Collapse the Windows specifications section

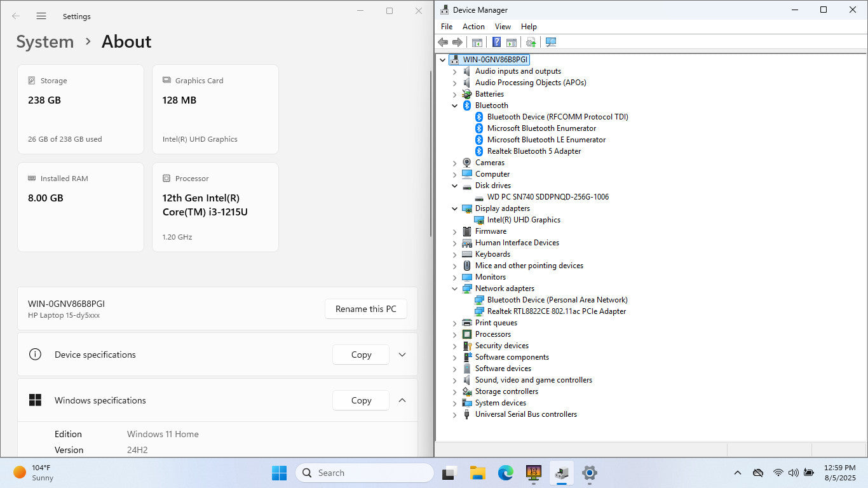coord(402,400)
